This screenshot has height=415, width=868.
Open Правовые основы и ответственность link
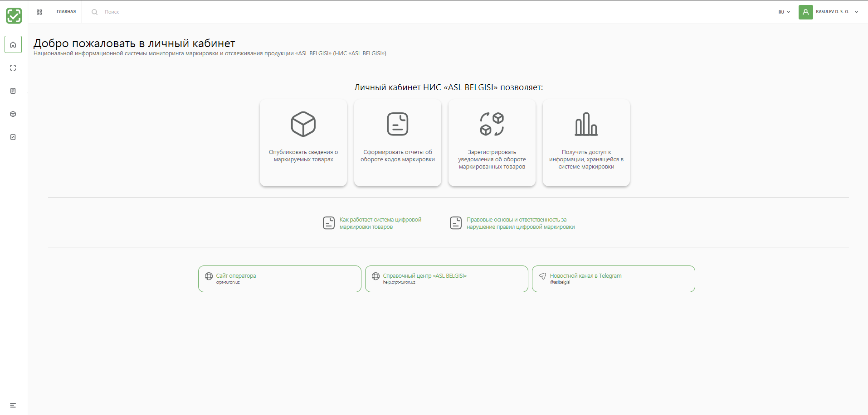[521, 223]
